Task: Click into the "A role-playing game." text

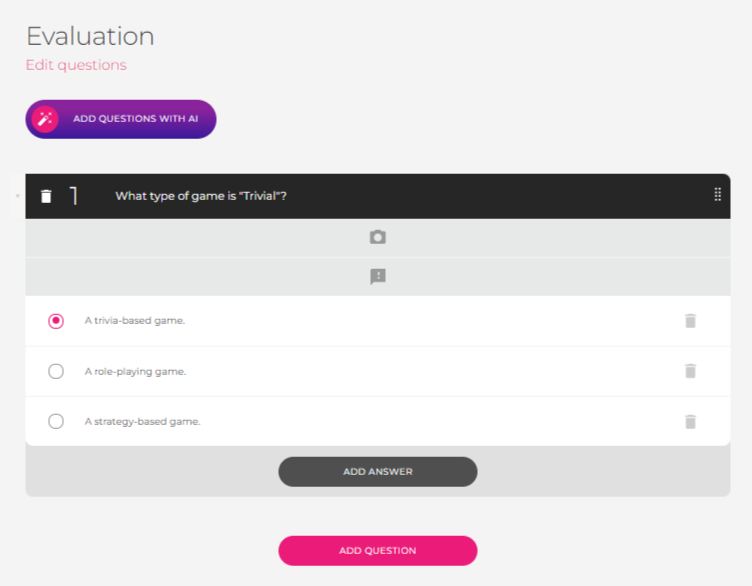Action: (135, 371)
